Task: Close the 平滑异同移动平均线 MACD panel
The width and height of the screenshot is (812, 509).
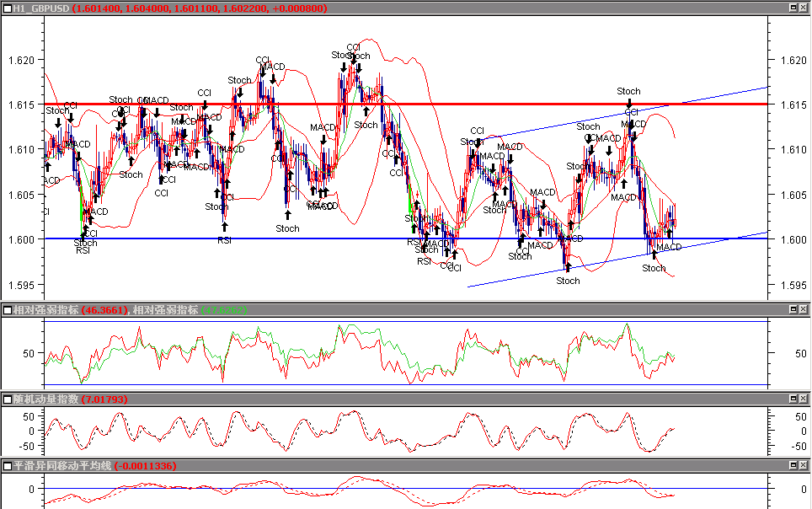Action: click(x=804, y=465)
